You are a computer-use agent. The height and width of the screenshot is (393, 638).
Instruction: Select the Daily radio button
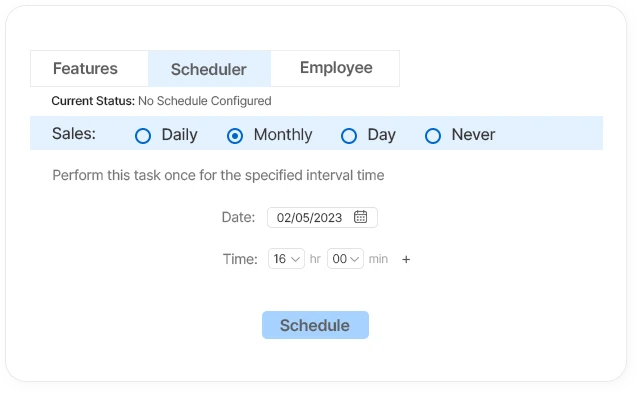pos(143,136)
